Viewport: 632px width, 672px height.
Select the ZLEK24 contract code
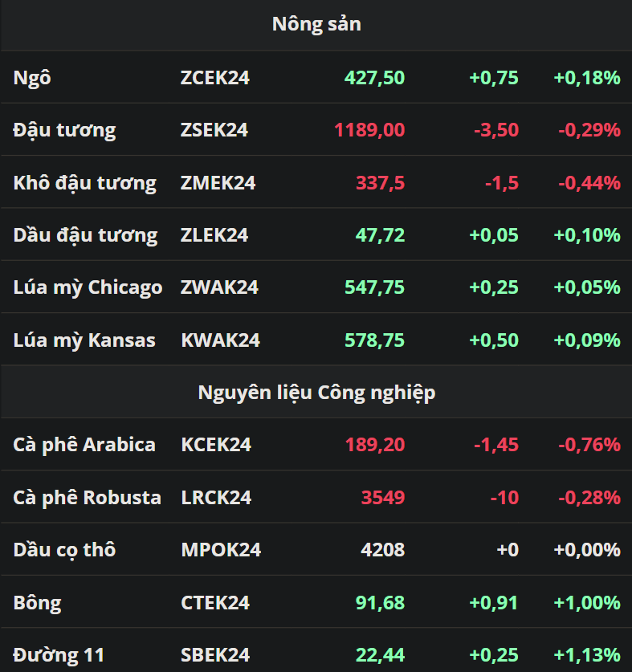tap(214, 235)
